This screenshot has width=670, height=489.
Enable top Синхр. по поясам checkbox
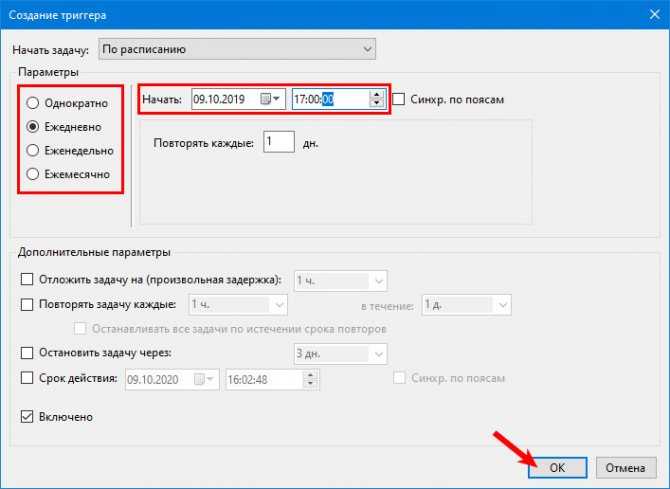tap(399, 99)
